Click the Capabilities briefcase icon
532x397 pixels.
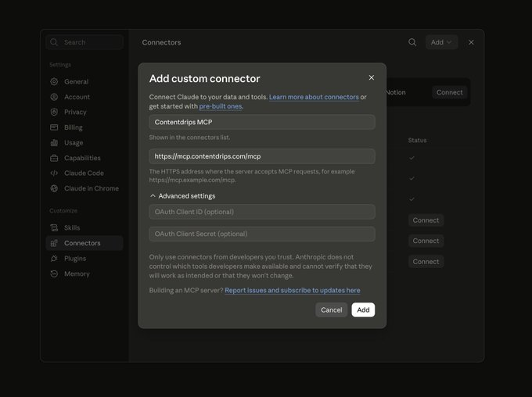point(54,158)
